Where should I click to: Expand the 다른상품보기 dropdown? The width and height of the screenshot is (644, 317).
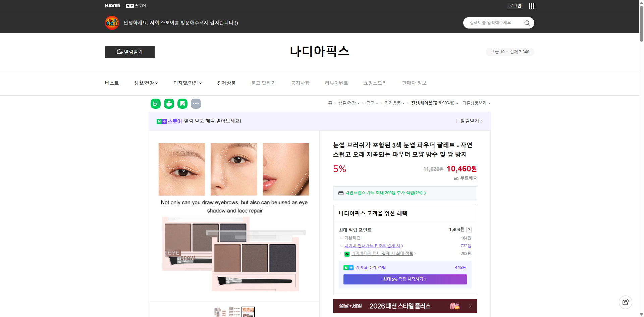coord(476,103)
